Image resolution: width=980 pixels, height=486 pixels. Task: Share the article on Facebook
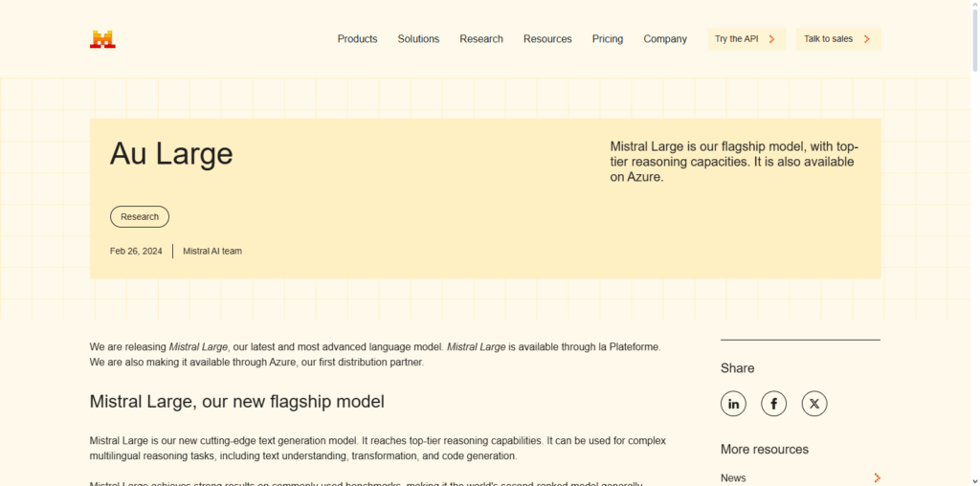tap(773, 404)
